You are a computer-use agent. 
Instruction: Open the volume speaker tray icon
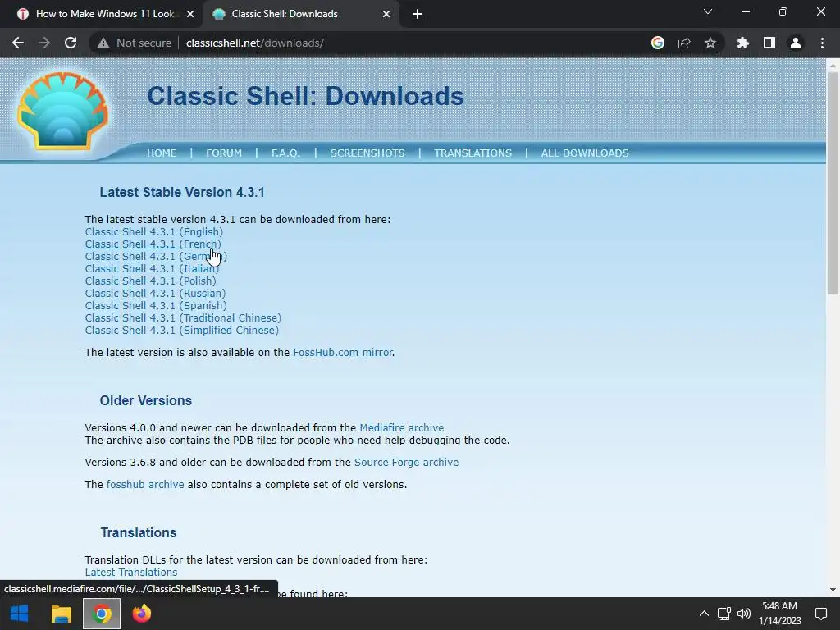pyautogui.click(x=743, y=614)
